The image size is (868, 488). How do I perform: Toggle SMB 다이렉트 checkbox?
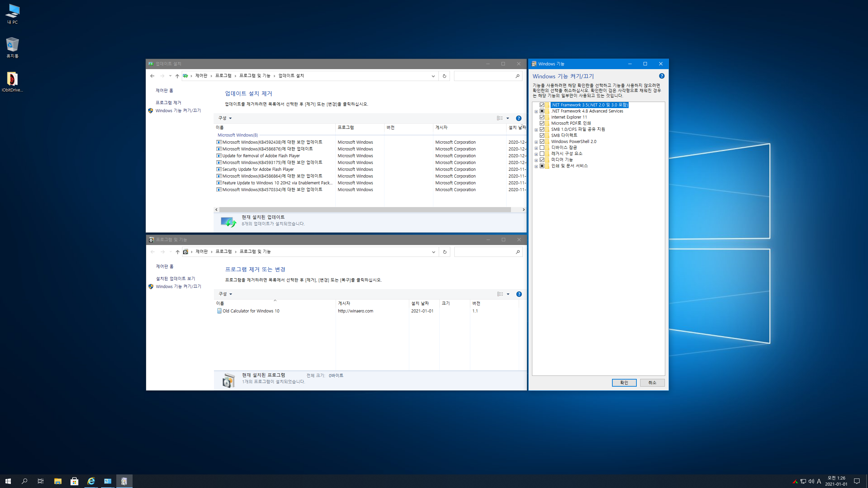[x=542, y=136]
